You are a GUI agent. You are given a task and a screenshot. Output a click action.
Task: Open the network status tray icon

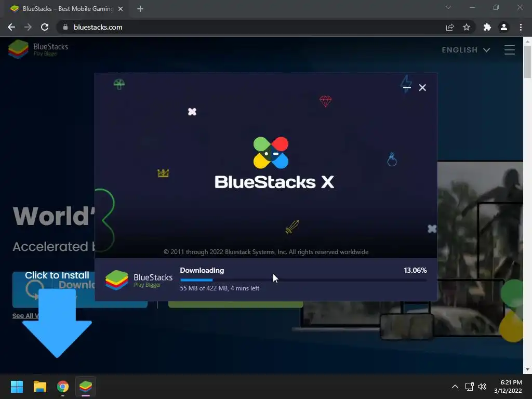(470, 387)
